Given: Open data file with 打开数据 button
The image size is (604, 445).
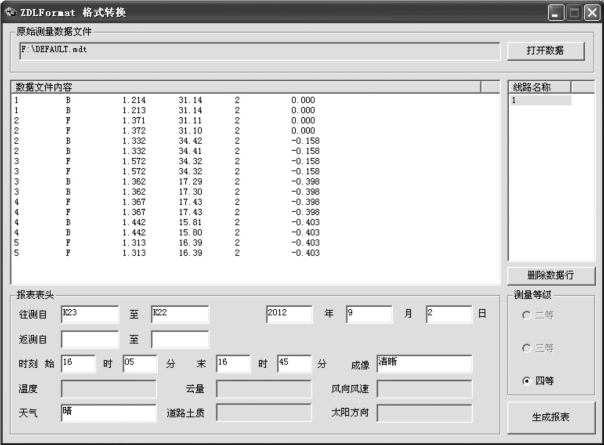Looking at the screenshot, I should pos(545,51).
